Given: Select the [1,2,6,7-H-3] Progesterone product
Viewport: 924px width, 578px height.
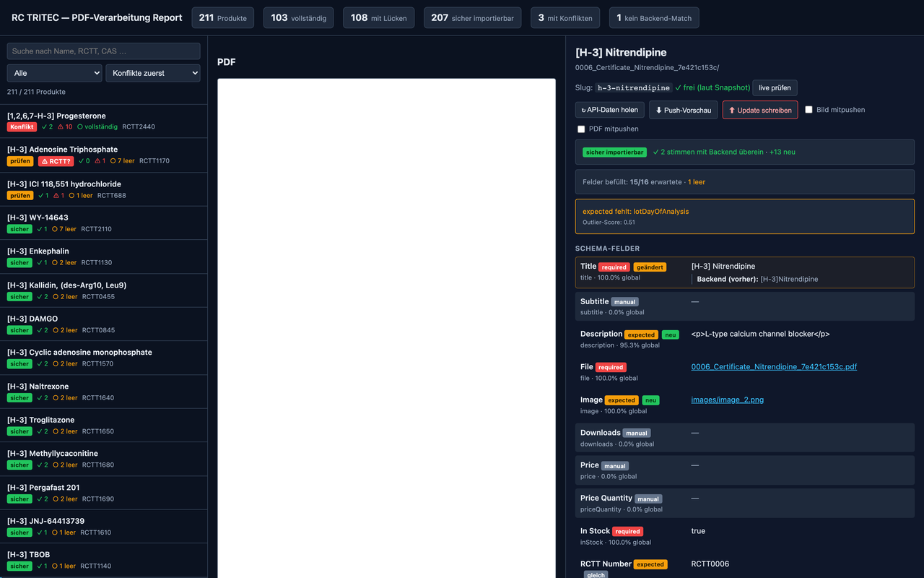Looking at the screenshot, I should [x=103, y=121].
